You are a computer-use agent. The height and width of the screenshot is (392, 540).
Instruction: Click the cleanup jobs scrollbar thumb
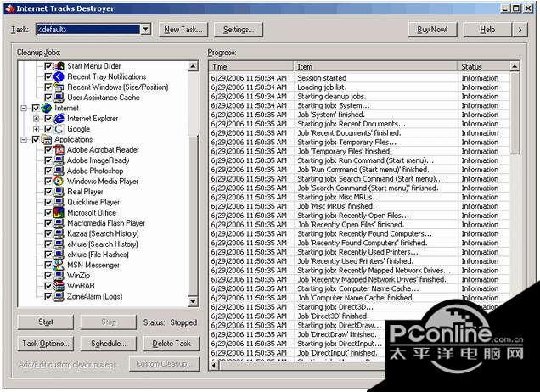[x=194, y=215]
